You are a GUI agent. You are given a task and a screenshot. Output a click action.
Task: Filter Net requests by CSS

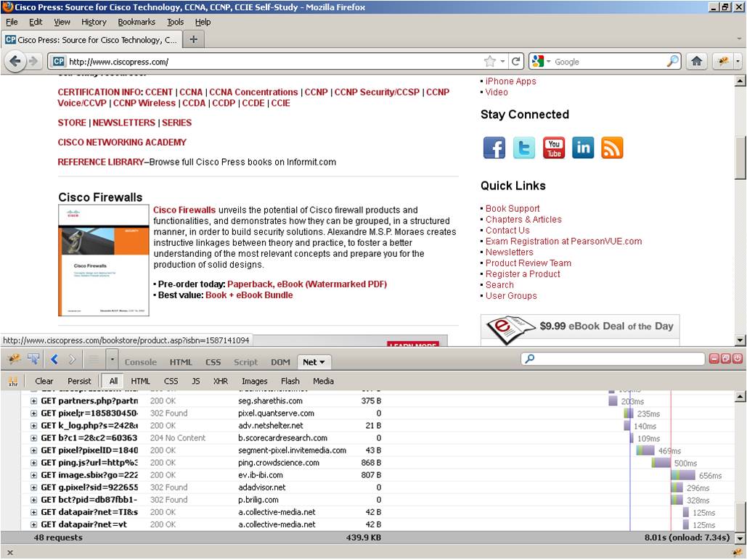[171, 381]
